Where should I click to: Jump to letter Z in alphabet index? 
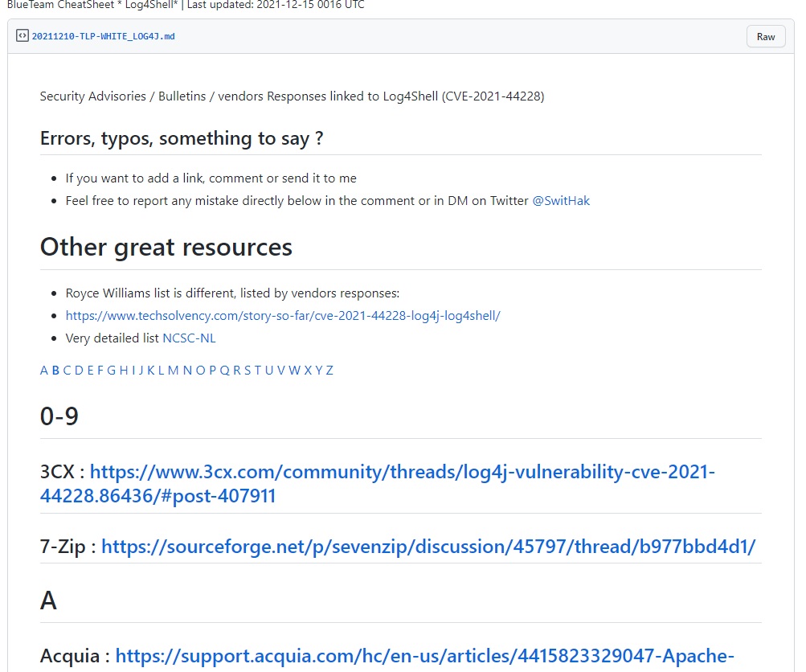tap(329, 371)
